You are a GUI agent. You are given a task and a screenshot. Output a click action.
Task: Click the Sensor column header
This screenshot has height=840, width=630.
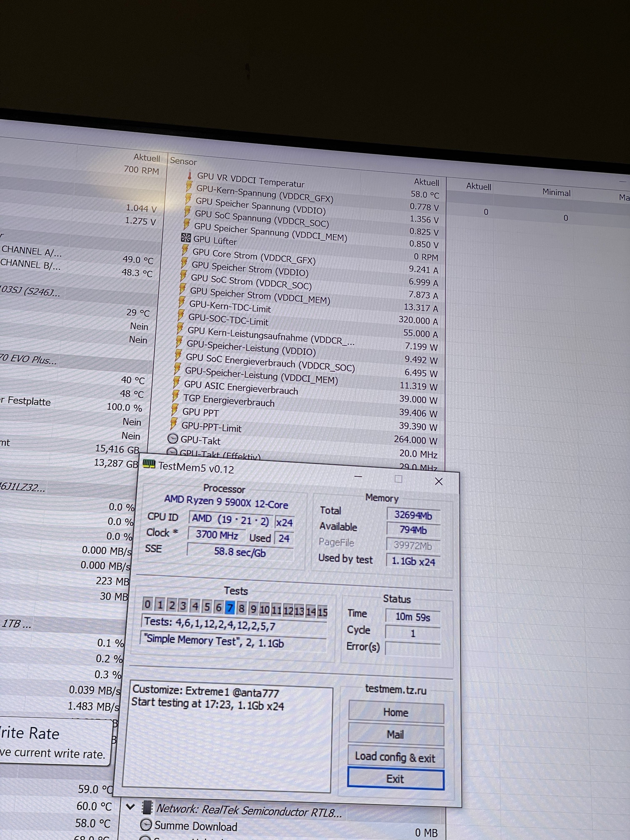tap(183, 161)
